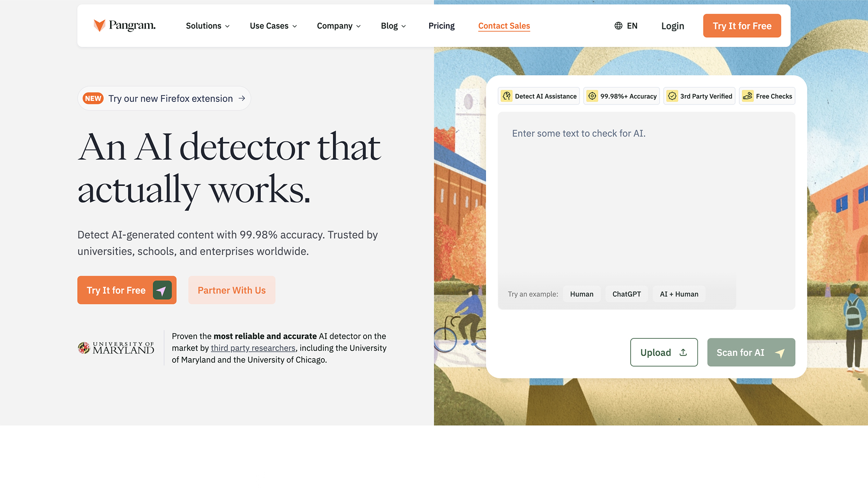Screen dimensions: 868x488
Task: Click the 'Try an example:' label
Action: (533, 294)
